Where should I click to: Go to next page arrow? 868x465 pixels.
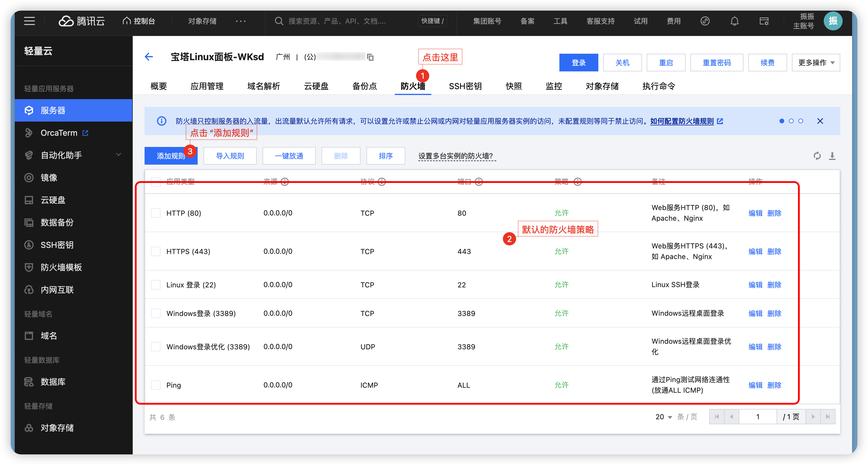click(x=813, y=417)
